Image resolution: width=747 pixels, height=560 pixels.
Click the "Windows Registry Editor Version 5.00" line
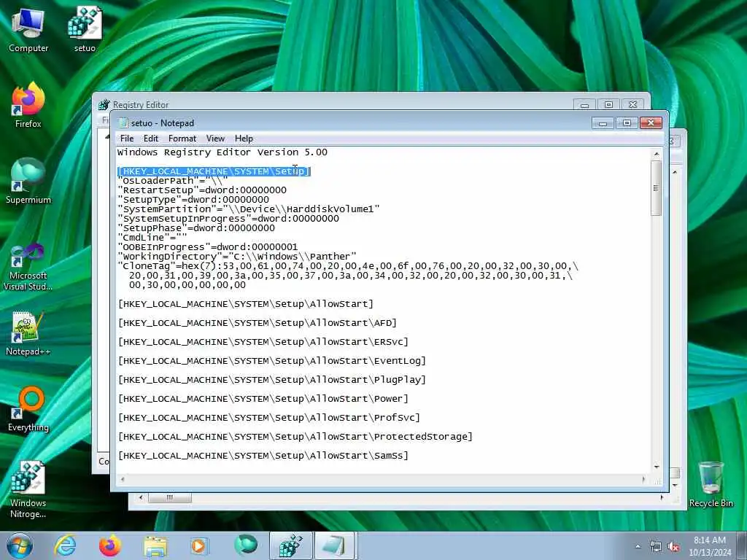tap(222, 152)
